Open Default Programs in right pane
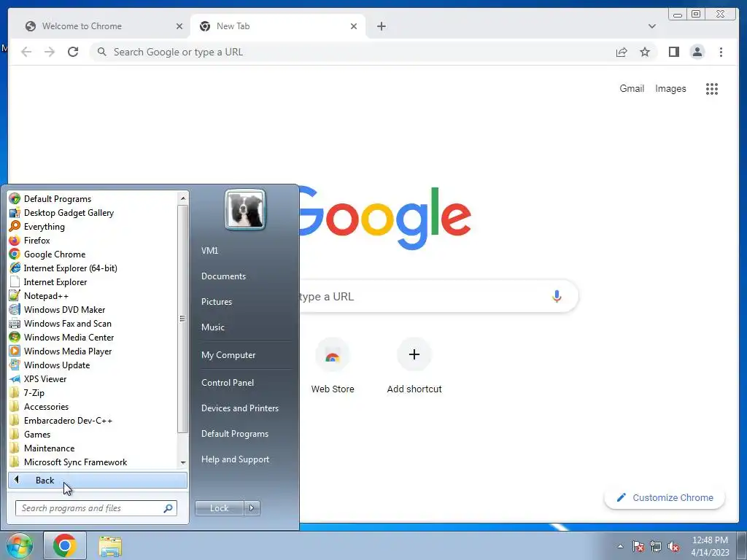747x560 pixels. 234,434
